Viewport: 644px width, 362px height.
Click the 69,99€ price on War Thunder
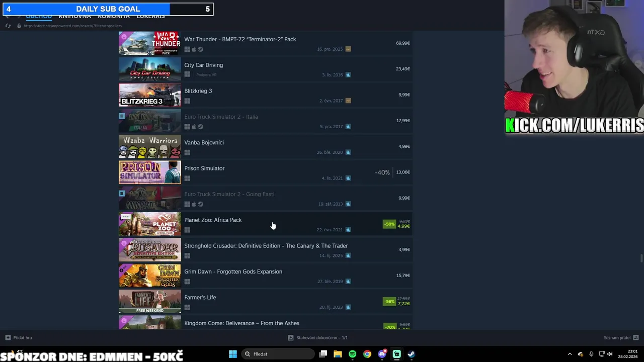pyautogui.click(x=403, y=43)
